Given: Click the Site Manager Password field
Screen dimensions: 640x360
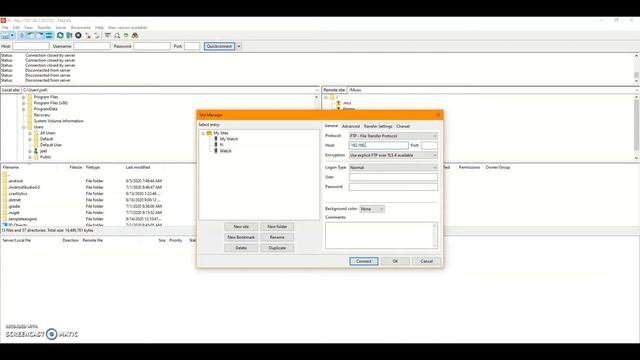Looking at the screenshot, I should click(x=393, y=187).
